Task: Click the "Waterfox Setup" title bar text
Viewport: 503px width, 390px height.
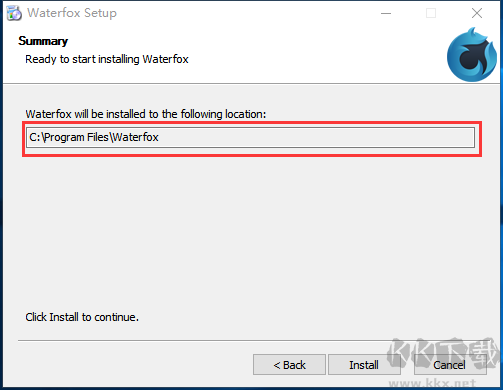Action: [72, 13]
